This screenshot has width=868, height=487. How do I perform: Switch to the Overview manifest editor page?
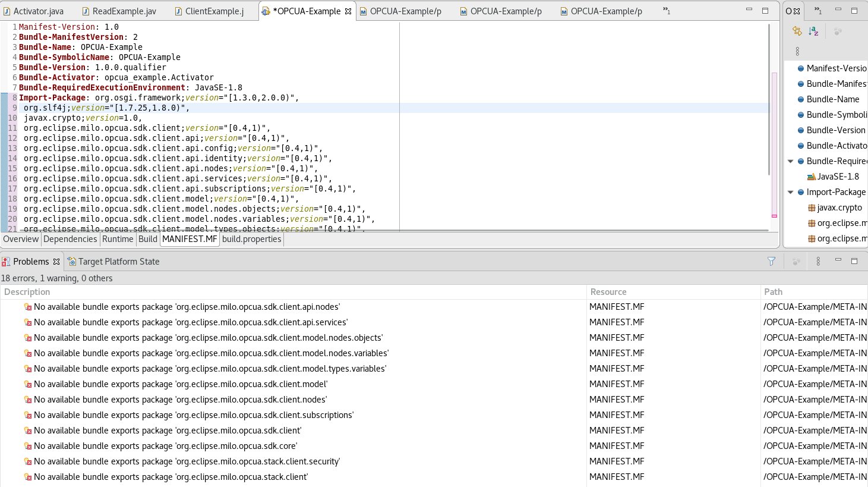coord(21,239)
